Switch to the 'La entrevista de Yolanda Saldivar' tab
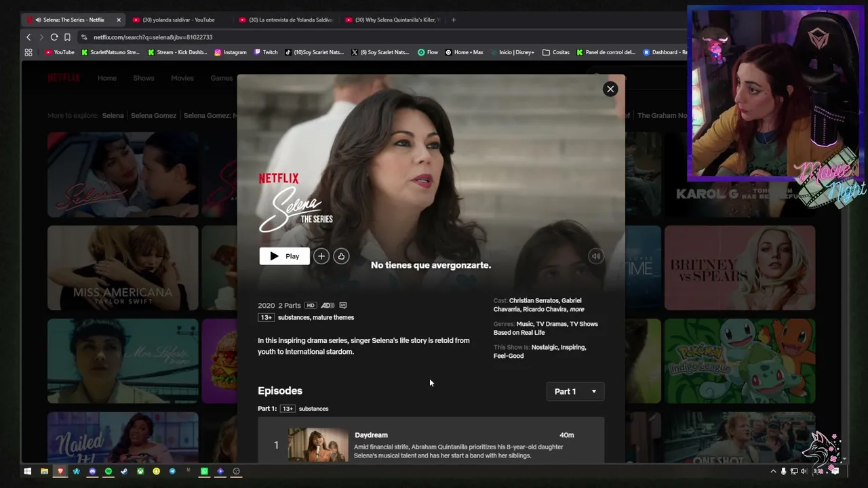Viewport: 868px width, 488px height. point(287,20)
